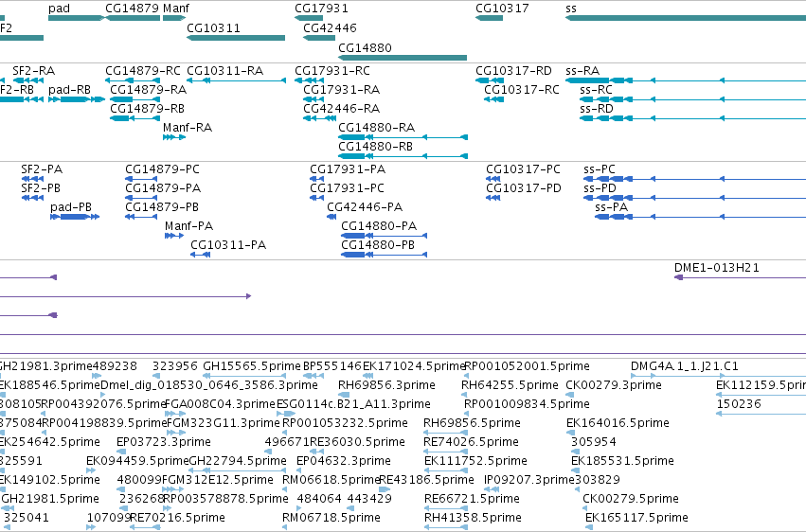Screen dimensions: 806x532
Task: Select the SF2-PB protein label
Action: point(41,188)
